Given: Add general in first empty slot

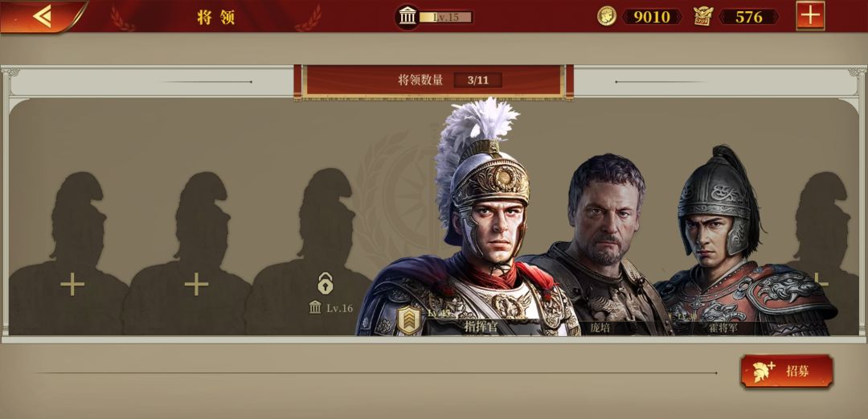Looking at the screenshot, I should click(72, 285).
